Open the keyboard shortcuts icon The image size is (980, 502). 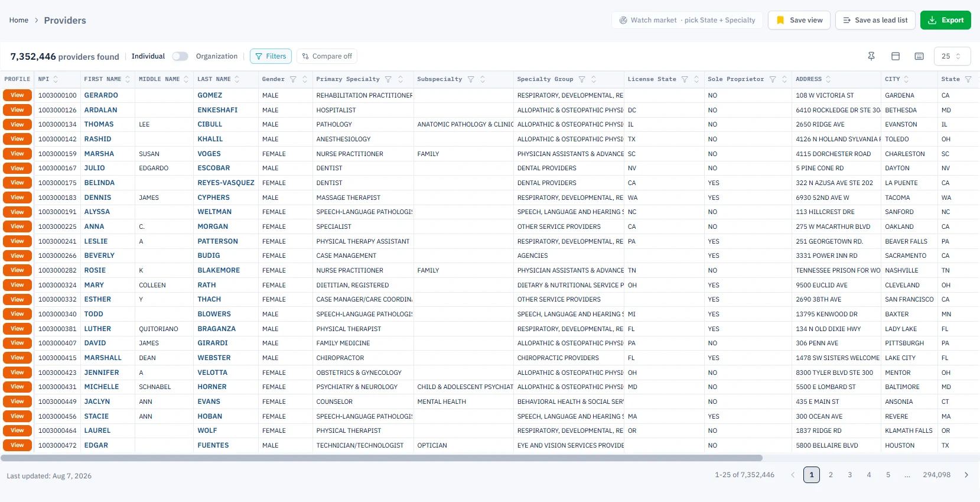pyautogui.click(x=919, y=56)
